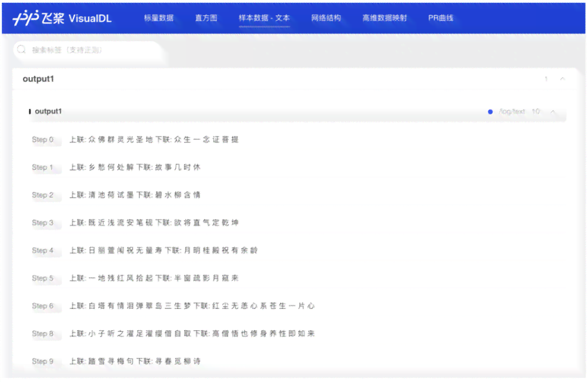Select the 样本数据 - 文本 tab
Screen dimensions: 588x382
click(x=265, y=18)
